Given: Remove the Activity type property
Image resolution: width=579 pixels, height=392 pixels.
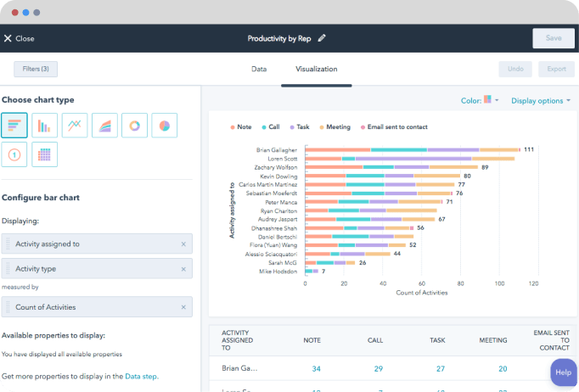Looking at the screenshot, I should pyautogui.click(x=183, y=268).
